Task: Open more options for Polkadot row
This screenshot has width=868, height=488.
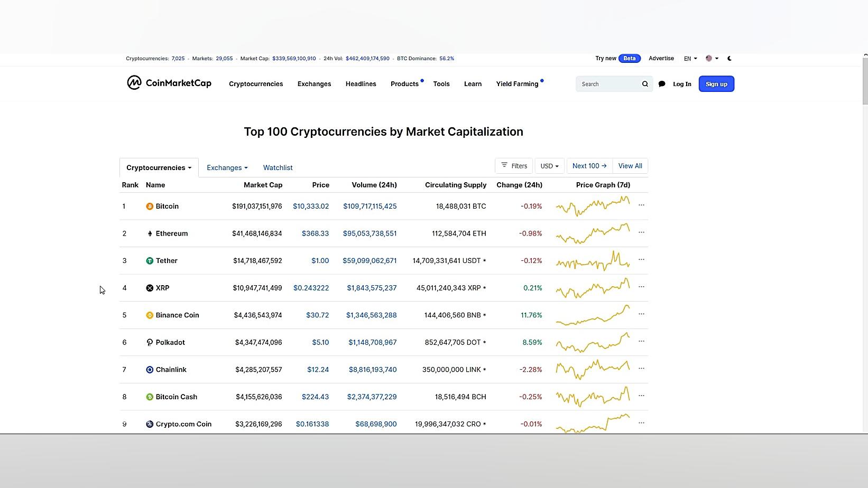Action: (x=641, y=341)
